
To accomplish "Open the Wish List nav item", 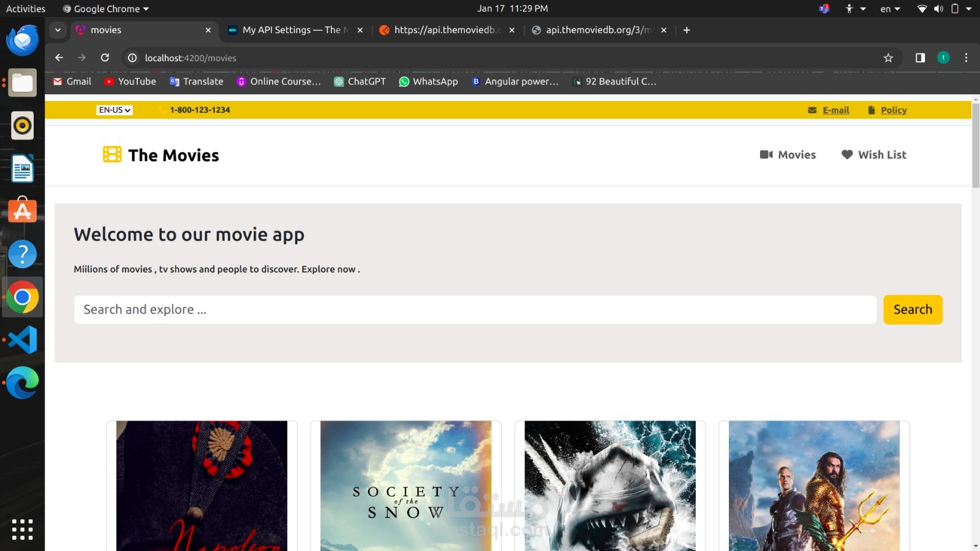I will [874, 155].
